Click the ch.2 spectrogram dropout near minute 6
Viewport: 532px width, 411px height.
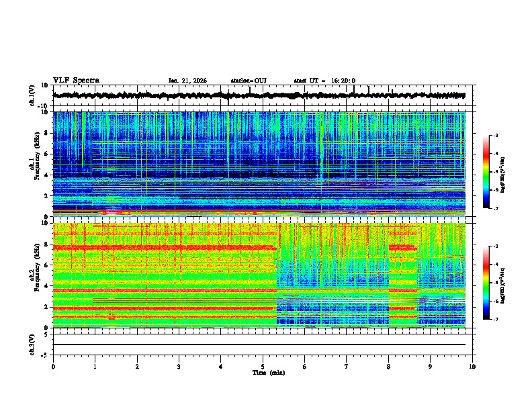[332, 275]
